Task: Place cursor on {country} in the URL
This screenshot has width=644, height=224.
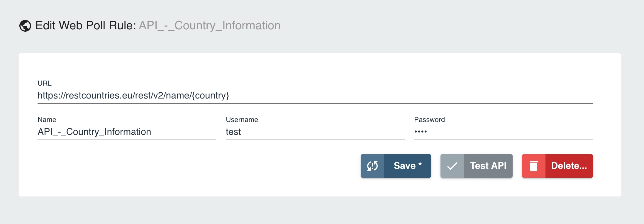Action: 211,96
